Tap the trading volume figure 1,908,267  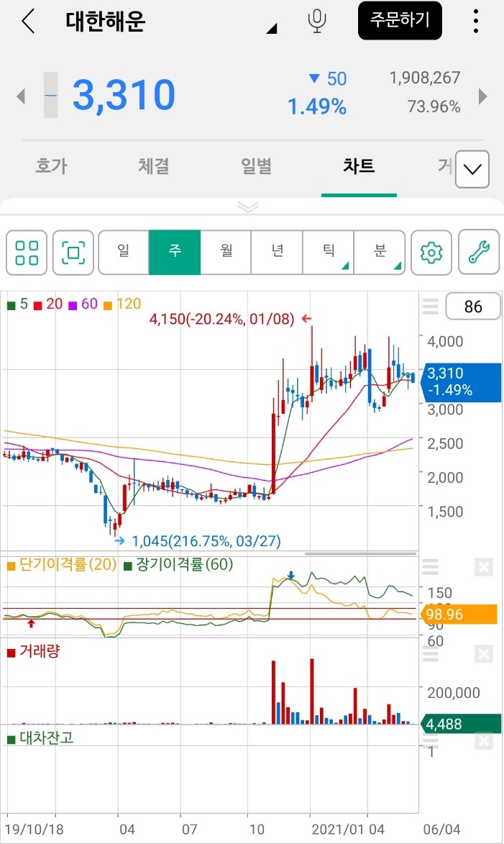(425, 78)
